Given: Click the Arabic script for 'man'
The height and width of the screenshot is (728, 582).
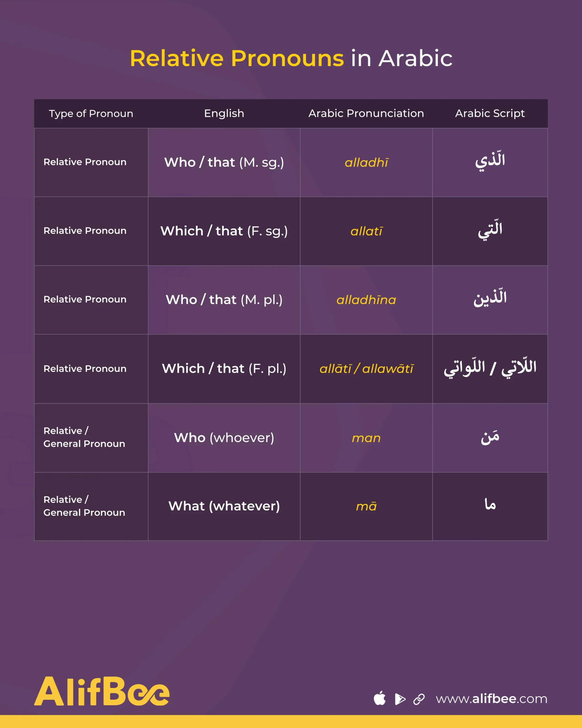Looking at the screenshot, I should tap(490, 438).
